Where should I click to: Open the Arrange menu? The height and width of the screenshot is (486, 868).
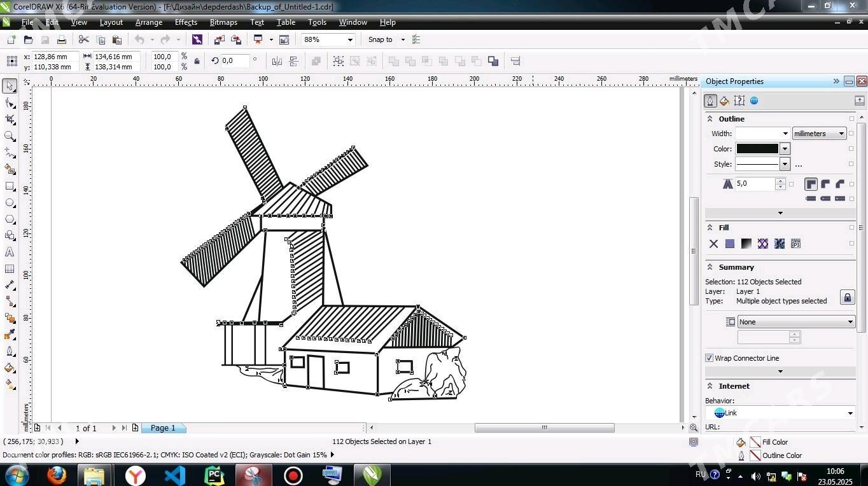[149, 22]
